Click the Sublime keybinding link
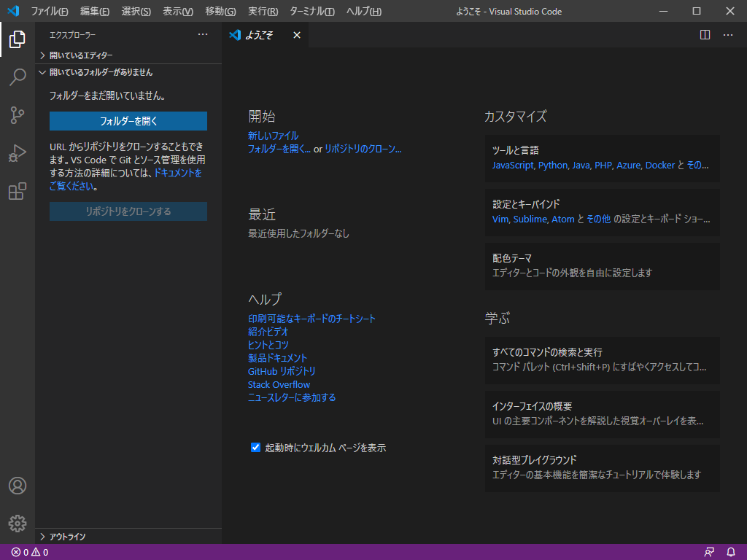This screenshot has width=747, height=560. (x=530, y=219)
